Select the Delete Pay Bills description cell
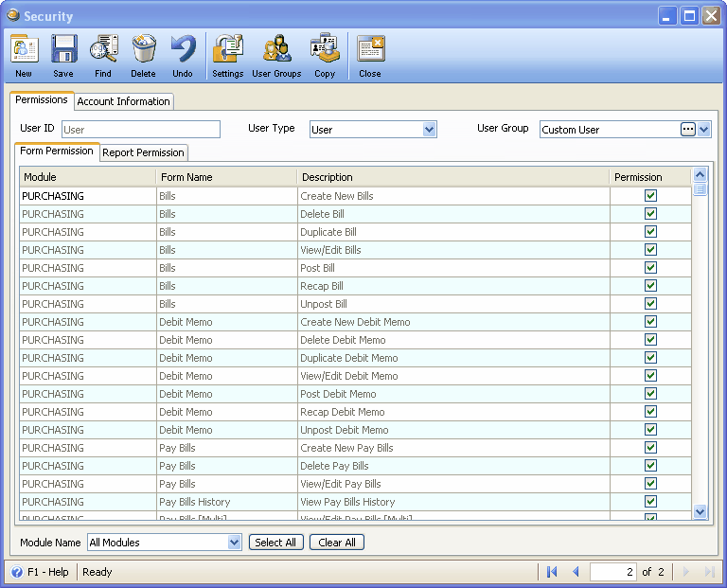Viewport: 727px width, 588px height. pos(453,466)
